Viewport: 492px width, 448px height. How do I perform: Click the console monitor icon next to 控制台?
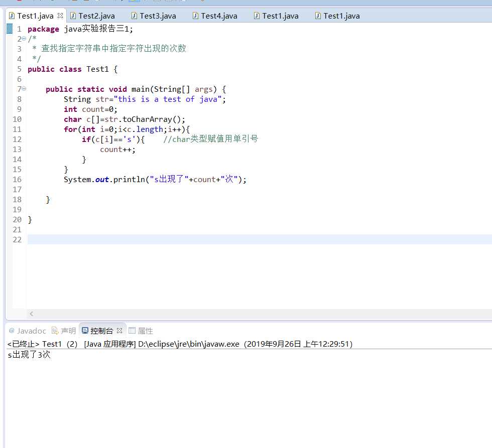coord(85,331)
